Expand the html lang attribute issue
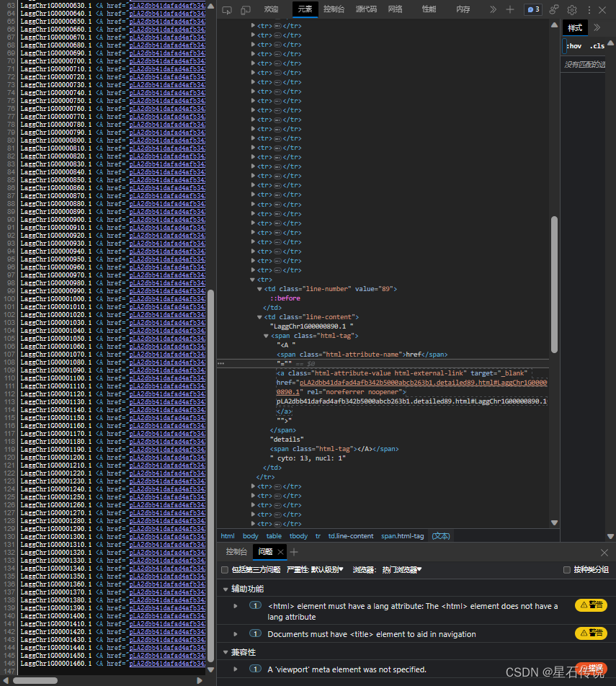The image size is (616, 686). pyautogui.click(x=236, y=606)
